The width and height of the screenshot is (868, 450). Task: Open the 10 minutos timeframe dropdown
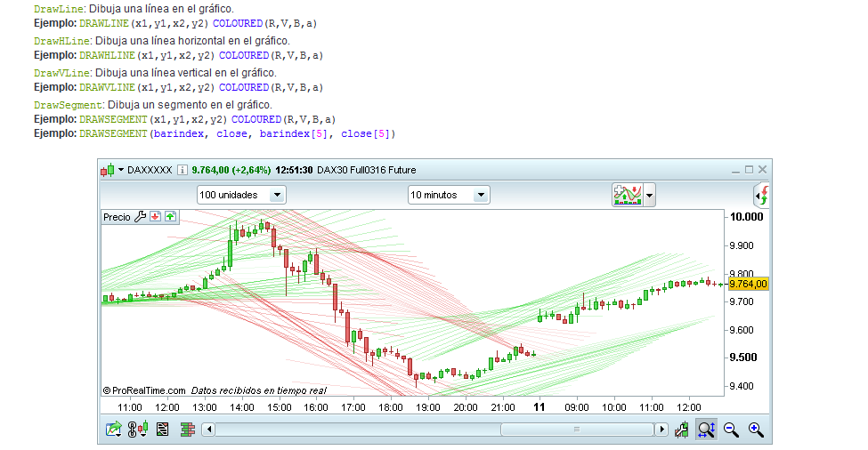tap(449, 195)
